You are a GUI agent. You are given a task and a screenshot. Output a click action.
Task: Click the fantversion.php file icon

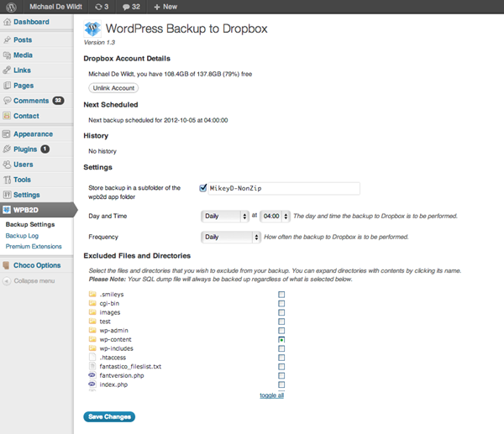coord(92,375)
